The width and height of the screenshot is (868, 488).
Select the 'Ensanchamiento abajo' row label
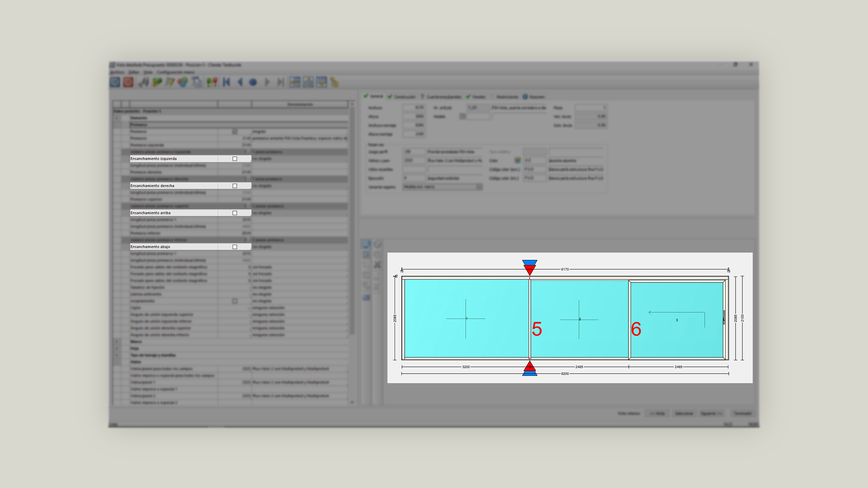point(151,247)
